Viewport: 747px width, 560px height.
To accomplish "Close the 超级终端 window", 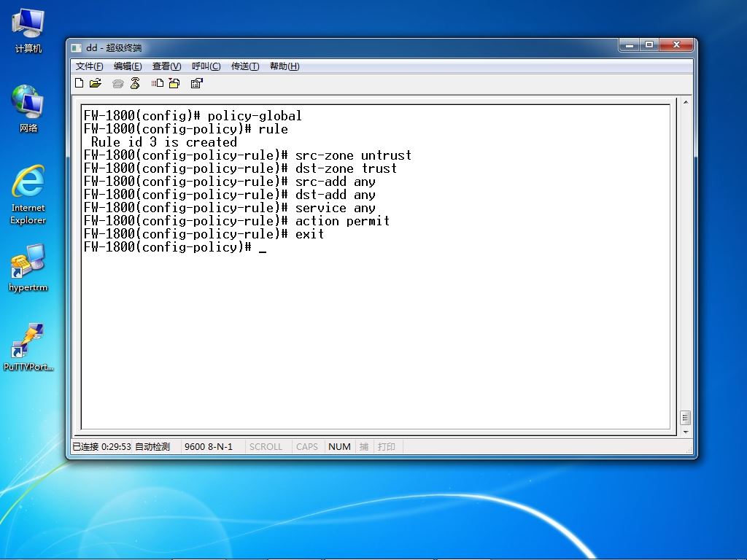I will [x=676, y=45].
